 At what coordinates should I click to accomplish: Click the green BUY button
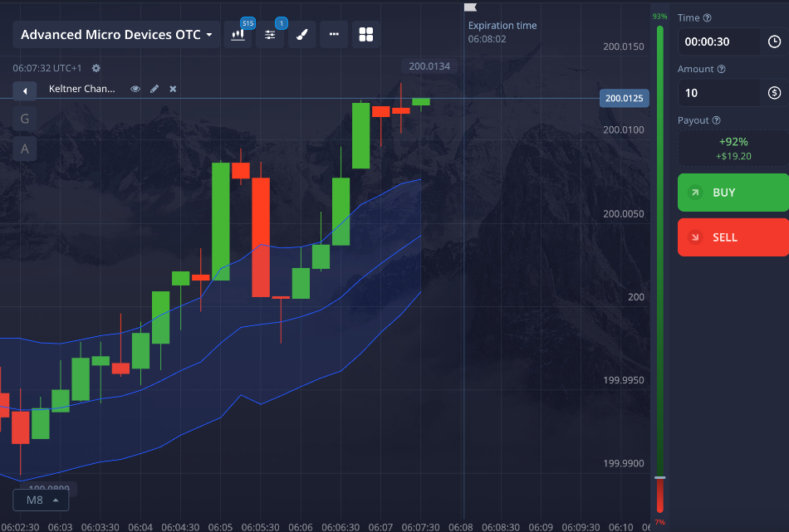(x=733, y=193)
